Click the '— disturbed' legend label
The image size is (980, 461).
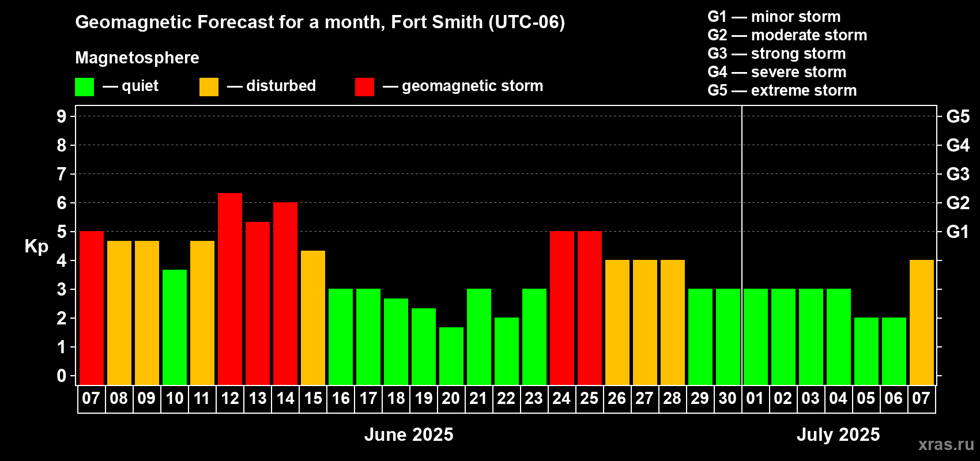point(272,86)
